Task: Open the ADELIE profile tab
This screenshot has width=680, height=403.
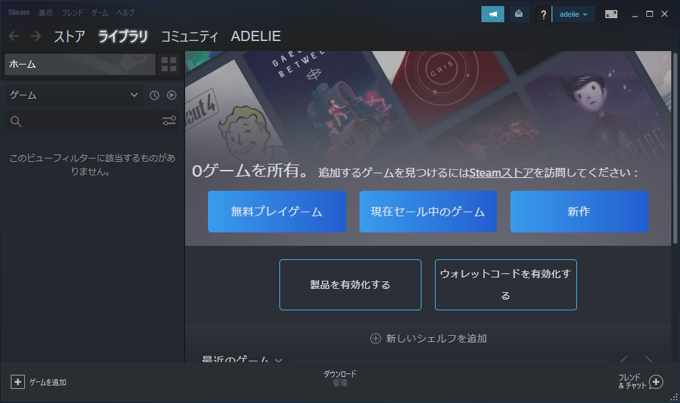Action: [256, 36]
